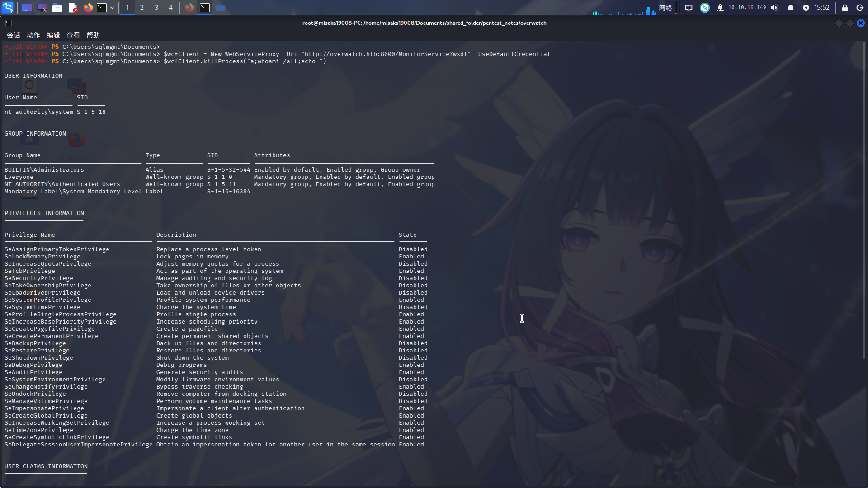The width and height of the screenshot is (868, 488).
Task: Launch Firefox from the panel launcher
Action: [88, 8]
